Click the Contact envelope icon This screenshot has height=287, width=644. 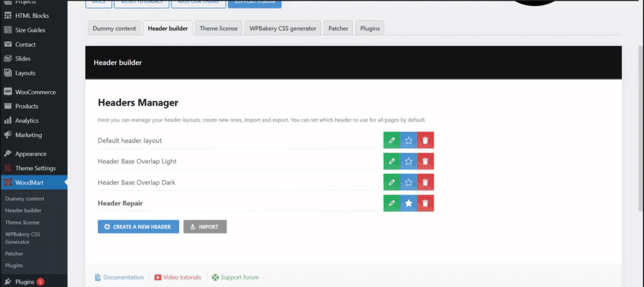7,44
